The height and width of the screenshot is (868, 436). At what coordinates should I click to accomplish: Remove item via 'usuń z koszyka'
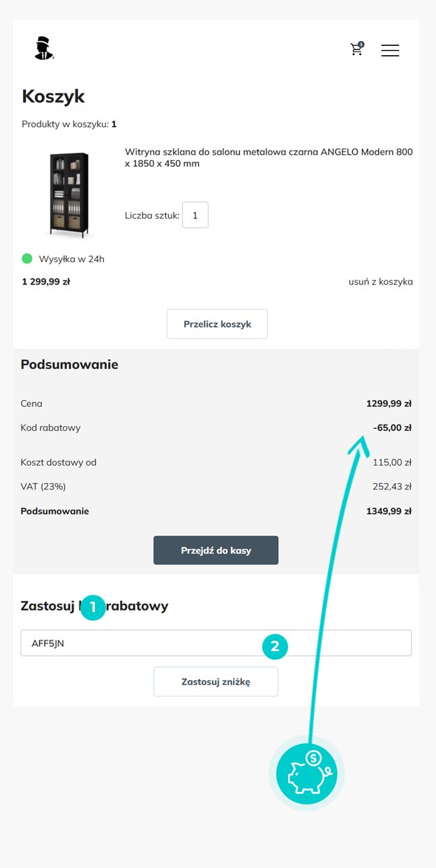click(x=380, y=282)
